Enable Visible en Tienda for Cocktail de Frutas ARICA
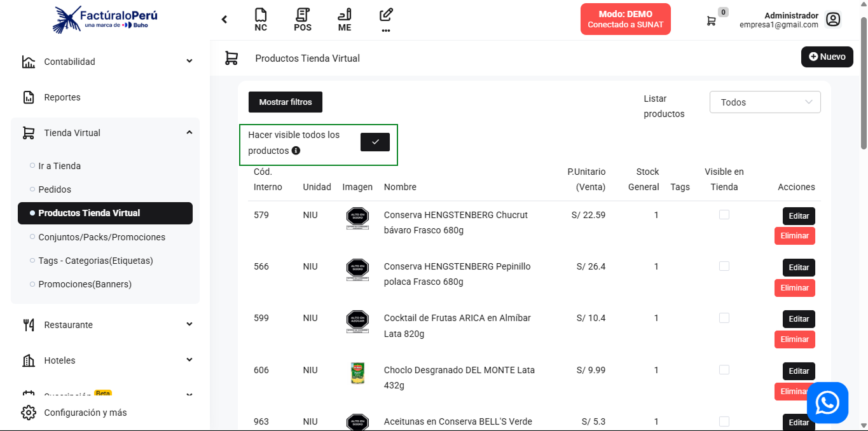 tap(724, 318)
